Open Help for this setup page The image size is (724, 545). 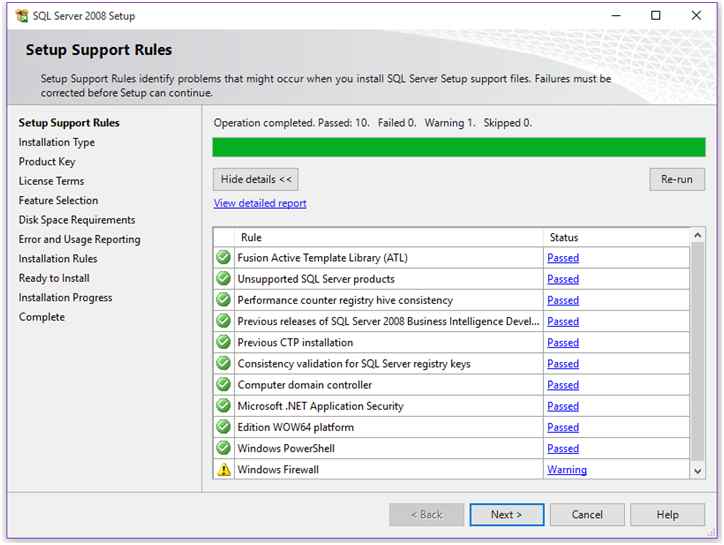[x=667, y=515]
